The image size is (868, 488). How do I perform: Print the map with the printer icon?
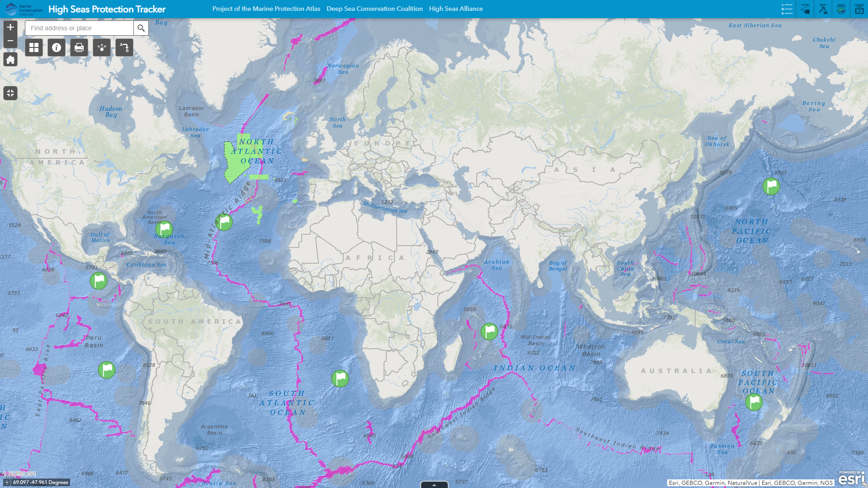click(79, 47)
